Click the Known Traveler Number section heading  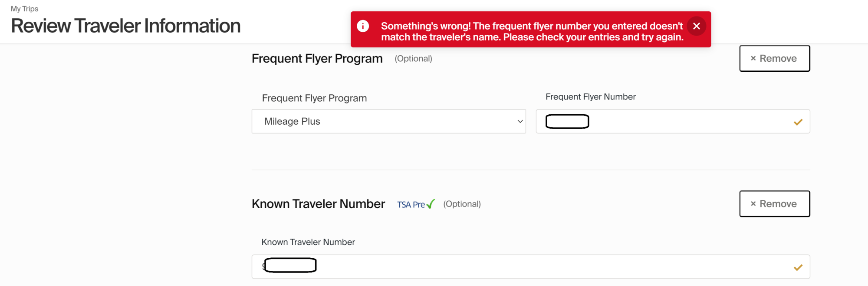tap(318, 203)
